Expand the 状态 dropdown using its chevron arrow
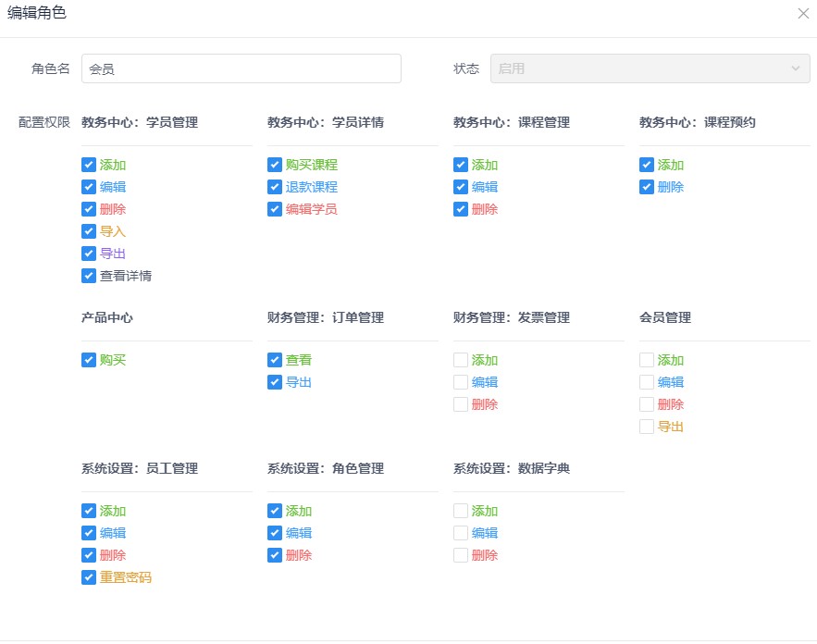The width and height of the screenshot is (817, 644). (795, 68)
